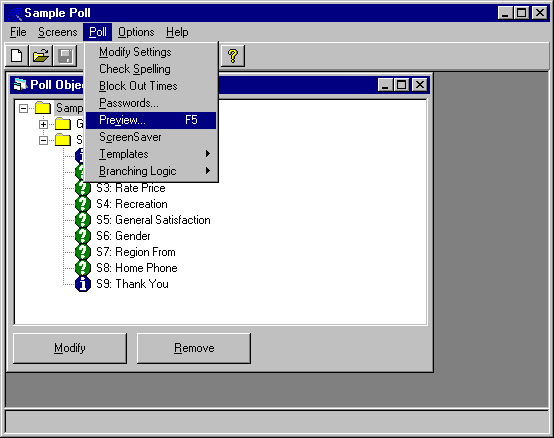Select S5: General Satisfaction tree item
The image size is (554, 438).
click(x=153, y=220)
